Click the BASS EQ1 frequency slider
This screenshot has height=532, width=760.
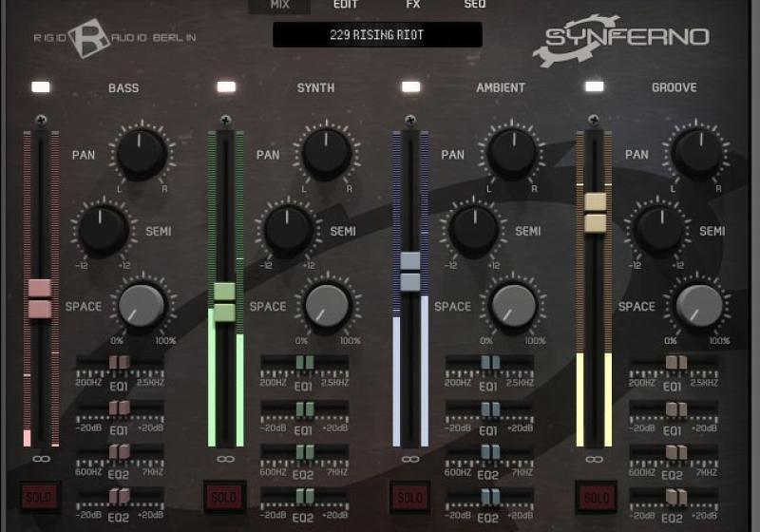[120, 362]
